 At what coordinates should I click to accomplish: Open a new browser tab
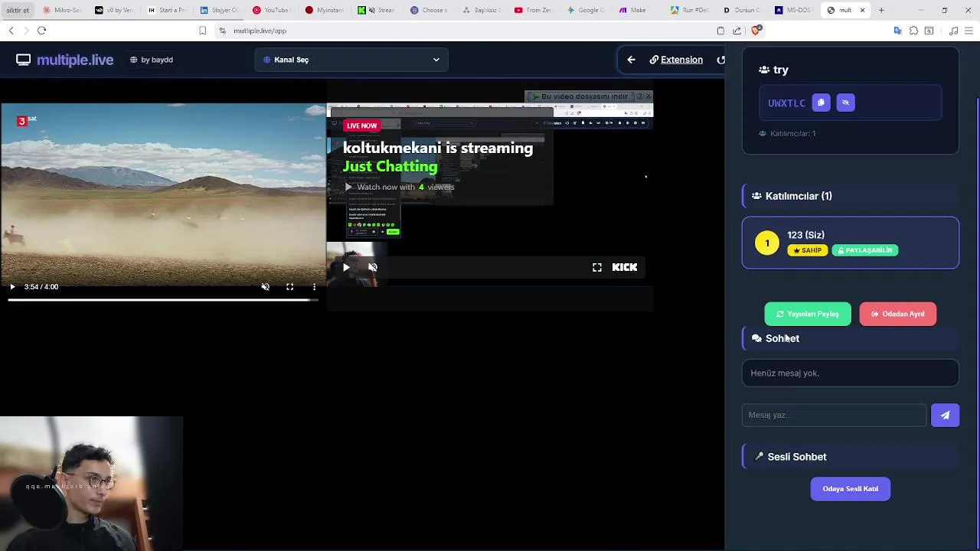pyautogui.click(x=881, y=10)
